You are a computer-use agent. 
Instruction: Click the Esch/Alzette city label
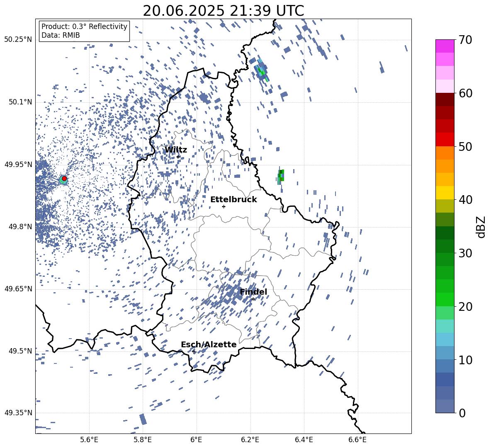(x=209, y=344)
